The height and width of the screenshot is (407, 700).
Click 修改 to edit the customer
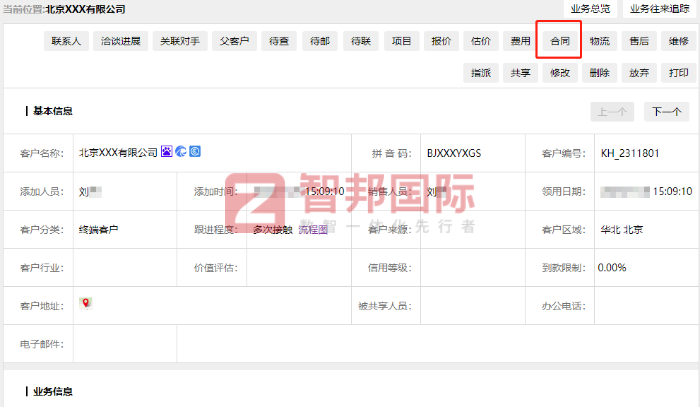560,73
